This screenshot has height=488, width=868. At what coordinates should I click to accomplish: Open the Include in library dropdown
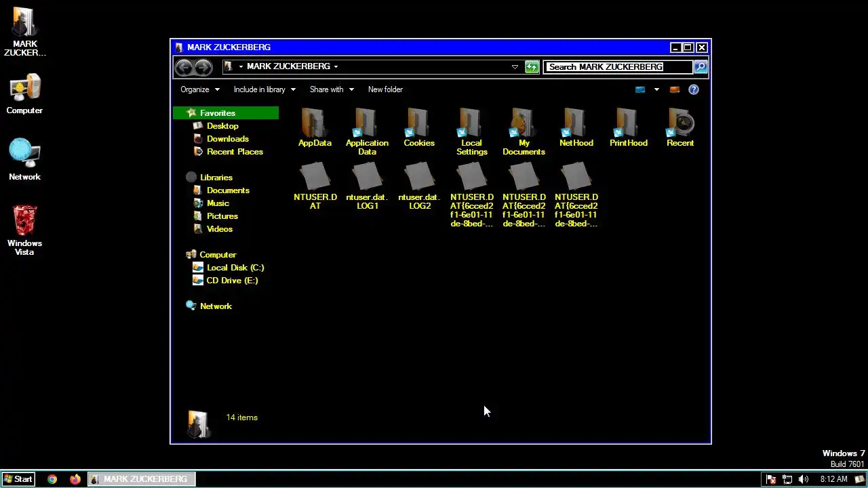point(264,89)
